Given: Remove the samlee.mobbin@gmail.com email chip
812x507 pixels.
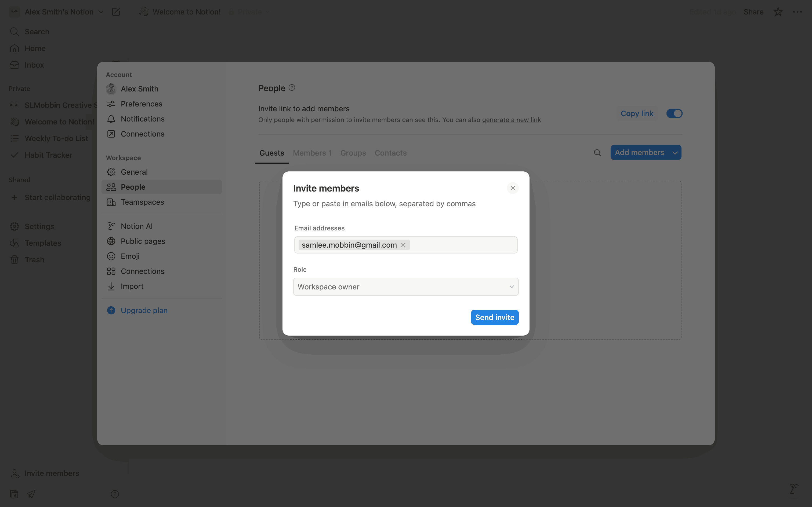Looking at the screenshot, I should pyautogui.click(x=403, y=245).
